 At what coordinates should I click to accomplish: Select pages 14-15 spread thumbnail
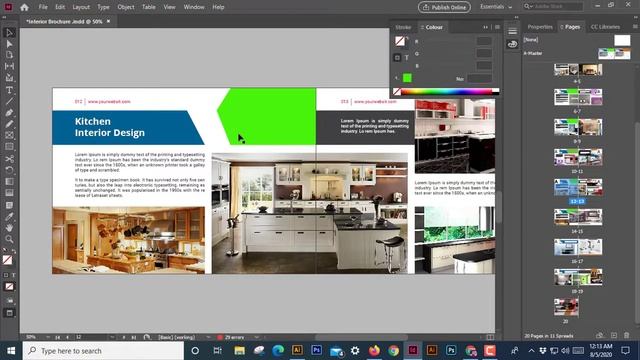(578, 217)
